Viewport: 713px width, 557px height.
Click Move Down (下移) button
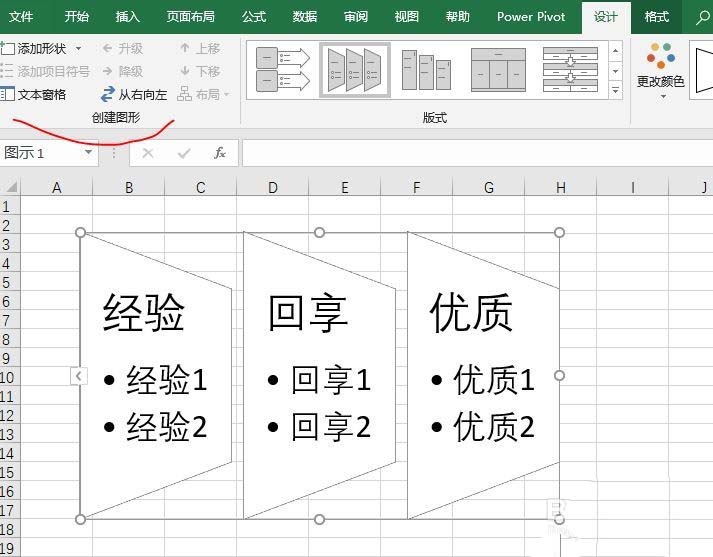pyautogui.click(x=200, y=71)
